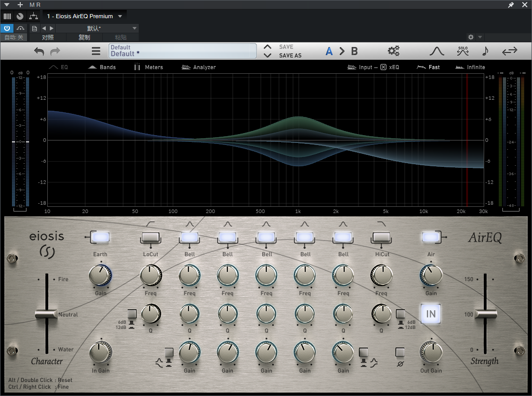Click the Air Gain knob

click(431, 275)
